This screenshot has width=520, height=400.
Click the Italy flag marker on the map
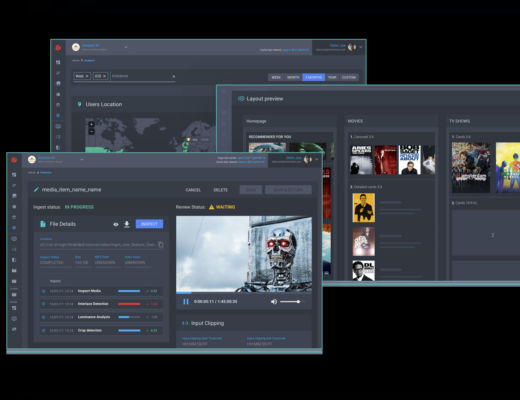tap(188, 140)
